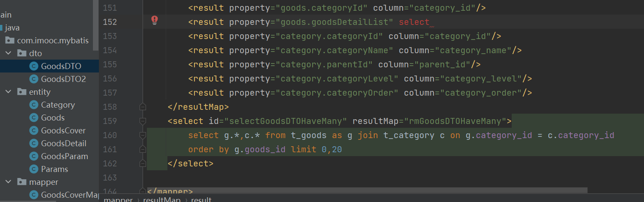Image resolution: width=644 pixels, height=202 pixels.
Task: Click the GoodsDetail class icon
Action: click(x=34, y=143)
